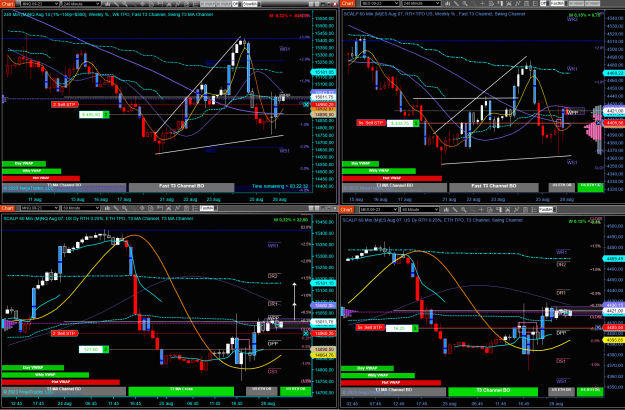Toggle red Hist VWAP button in top-left chart
625x410 pixels.
(41, 178)
